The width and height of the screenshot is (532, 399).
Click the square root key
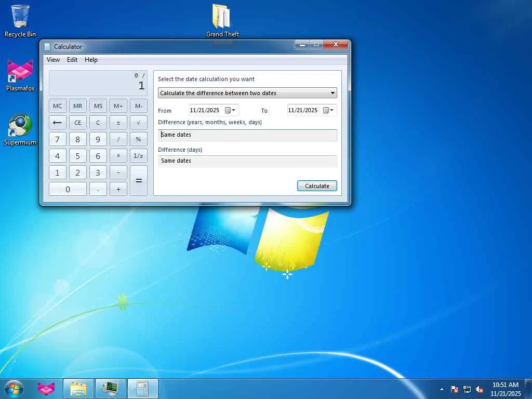point(138,123)
